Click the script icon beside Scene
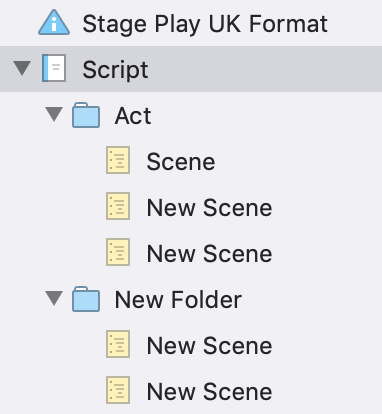 click(x=118, y=160)
